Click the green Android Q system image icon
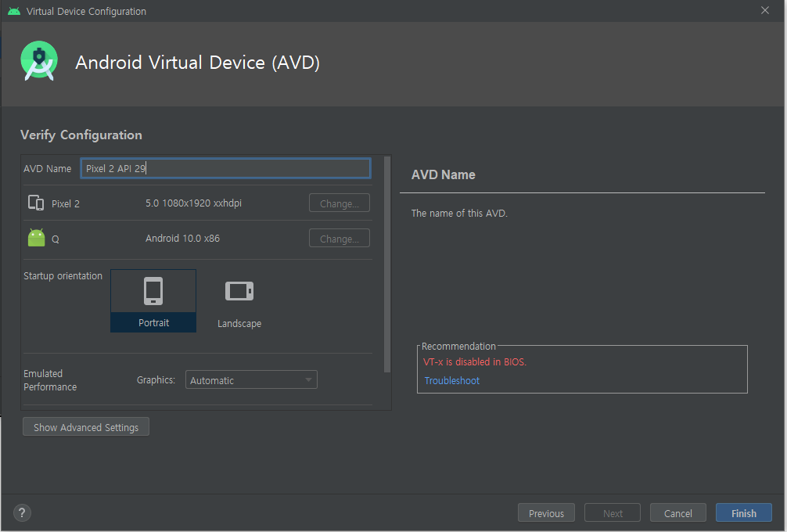787x532 pixels. click(x=36, y=238)
